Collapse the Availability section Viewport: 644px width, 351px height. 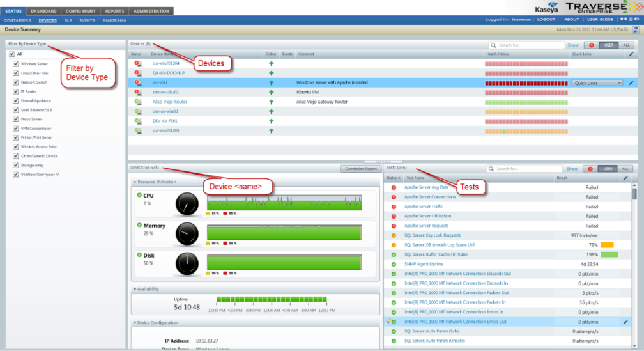pos(135,289)
